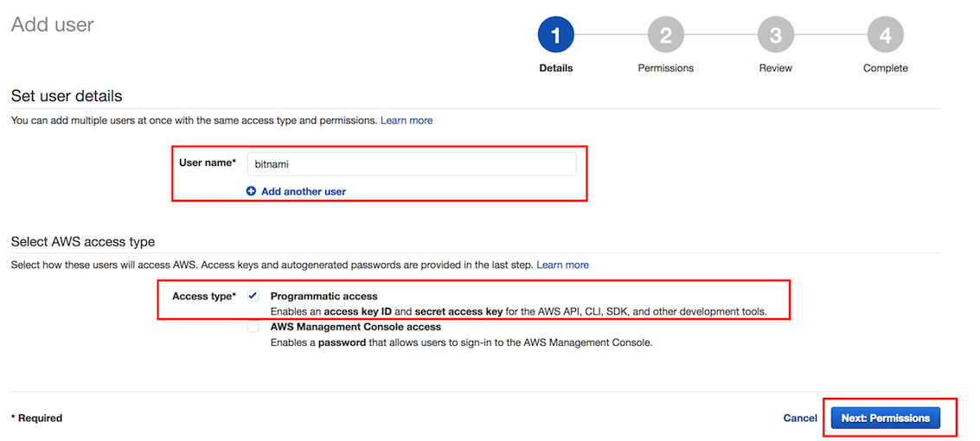Click the 'Enables an access key ID' description line

(x=518, y=311)
